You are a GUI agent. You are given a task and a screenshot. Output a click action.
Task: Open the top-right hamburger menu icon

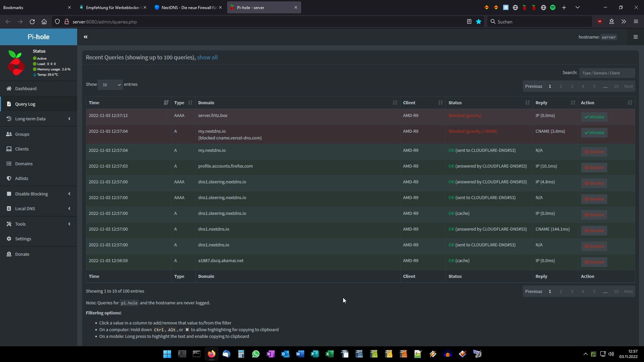(635, 37)
